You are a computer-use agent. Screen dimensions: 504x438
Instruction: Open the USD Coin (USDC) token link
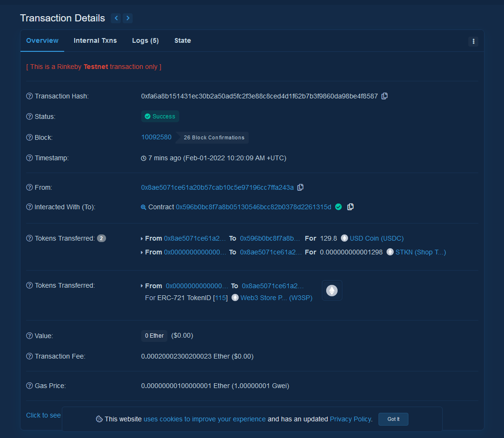point(377,238)
